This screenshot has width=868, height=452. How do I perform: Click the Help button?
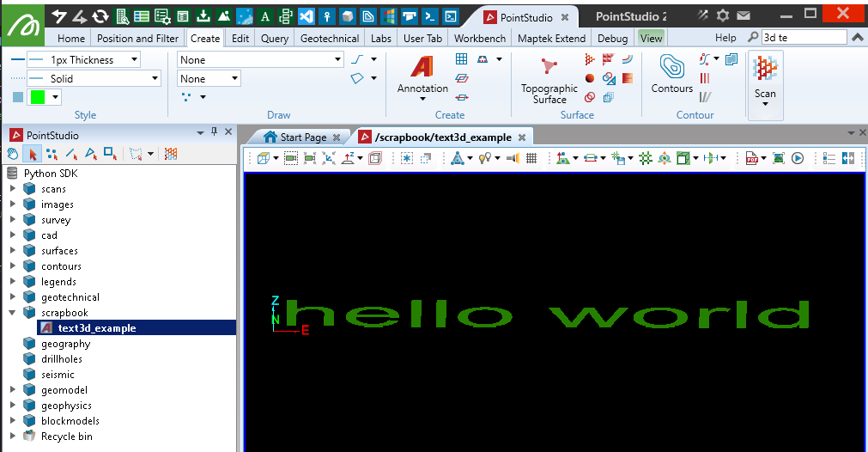[725, 38]
